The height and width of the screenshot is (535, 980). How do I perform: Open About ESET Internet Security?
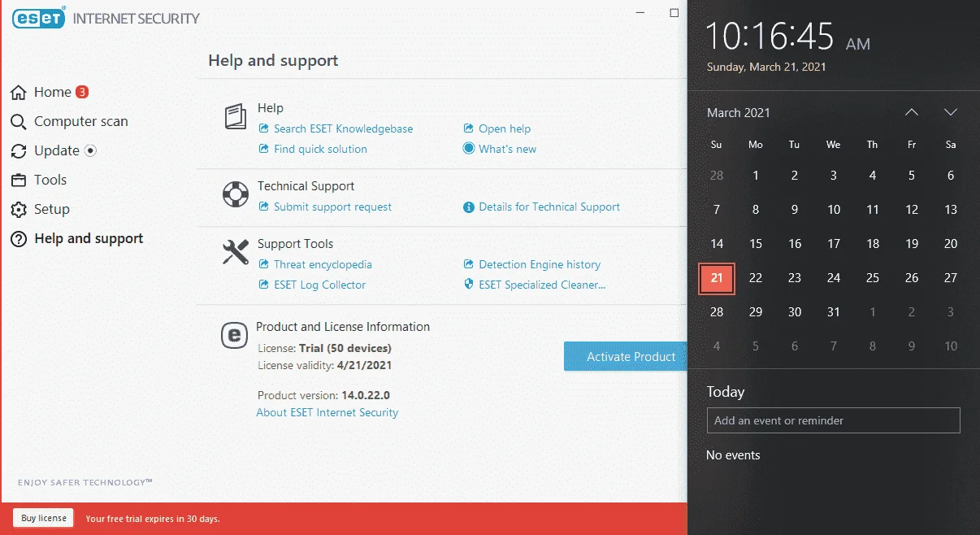click(327, 412)
